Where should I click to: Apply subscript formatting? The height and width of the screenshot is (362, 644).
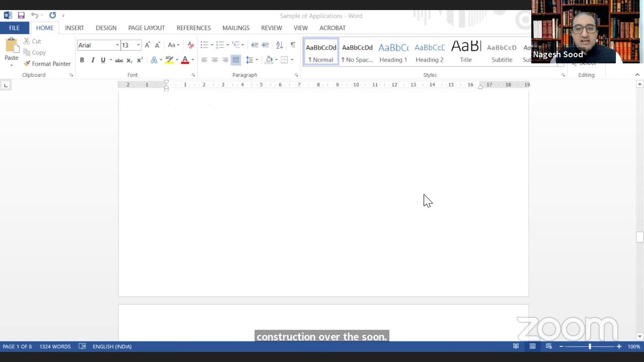129,60
